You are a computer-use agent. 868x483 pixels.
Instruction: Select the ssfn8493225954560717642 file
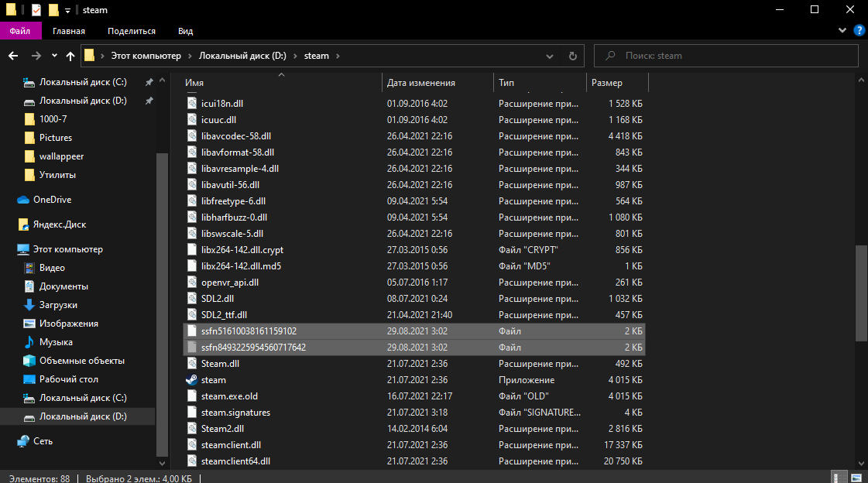[x=414, y=348]
